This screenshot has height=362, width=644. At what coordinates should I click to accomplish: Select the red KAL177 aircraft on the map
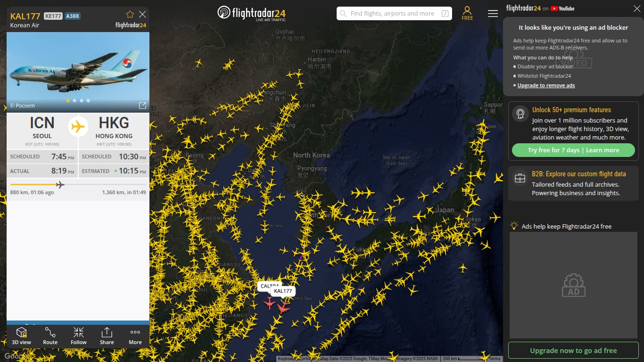pos(283,308)
